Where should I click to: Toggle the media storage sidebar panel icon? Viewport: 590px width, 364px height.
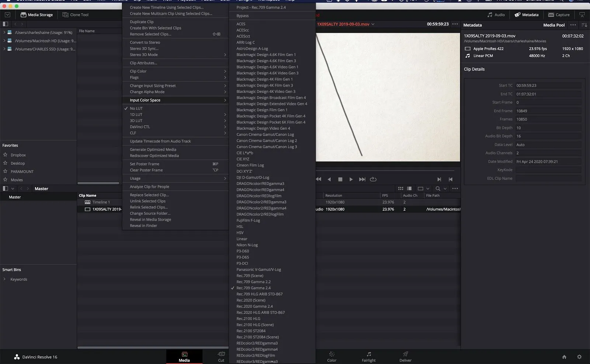[x=5, y=24]
